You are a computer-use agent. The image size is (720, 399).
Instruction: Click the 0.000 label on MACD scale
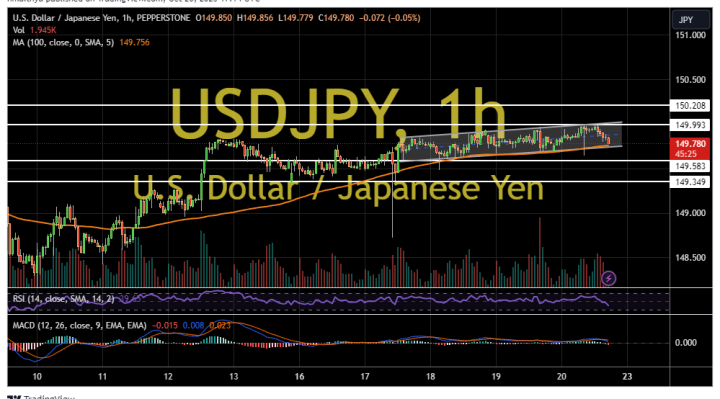[x=686, y=343]
